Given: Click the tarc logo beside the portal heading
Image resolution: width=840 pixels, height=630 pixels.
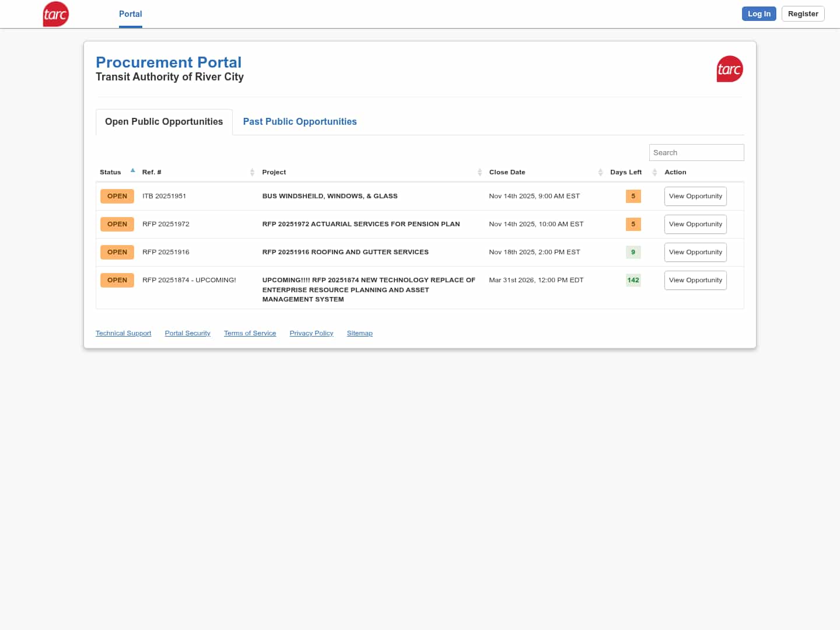Looking at the screenshot, I should pyautogui.click(x=729, y=69).
